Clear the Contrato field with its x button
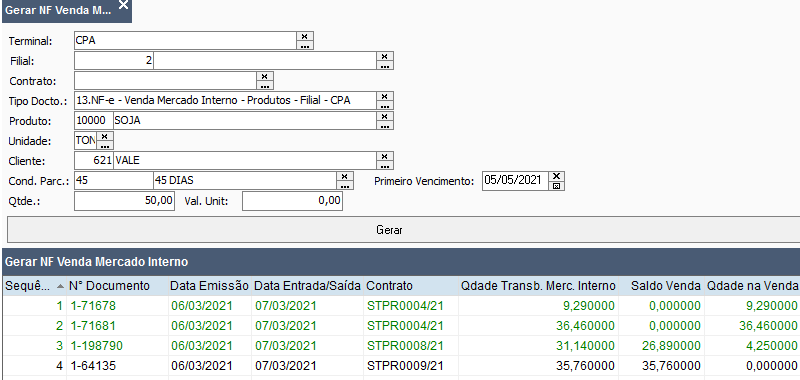 pyautogui.click(x=264, y=76)
